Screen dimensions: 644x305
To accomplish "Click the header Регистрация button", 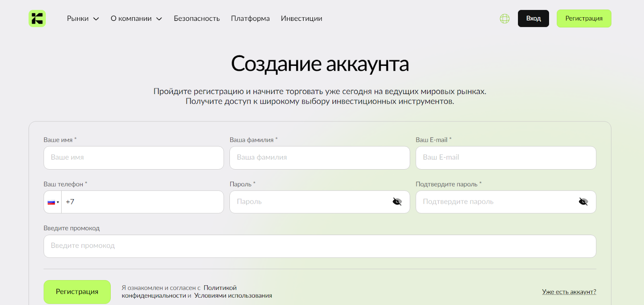I will [x=584, y=18].
